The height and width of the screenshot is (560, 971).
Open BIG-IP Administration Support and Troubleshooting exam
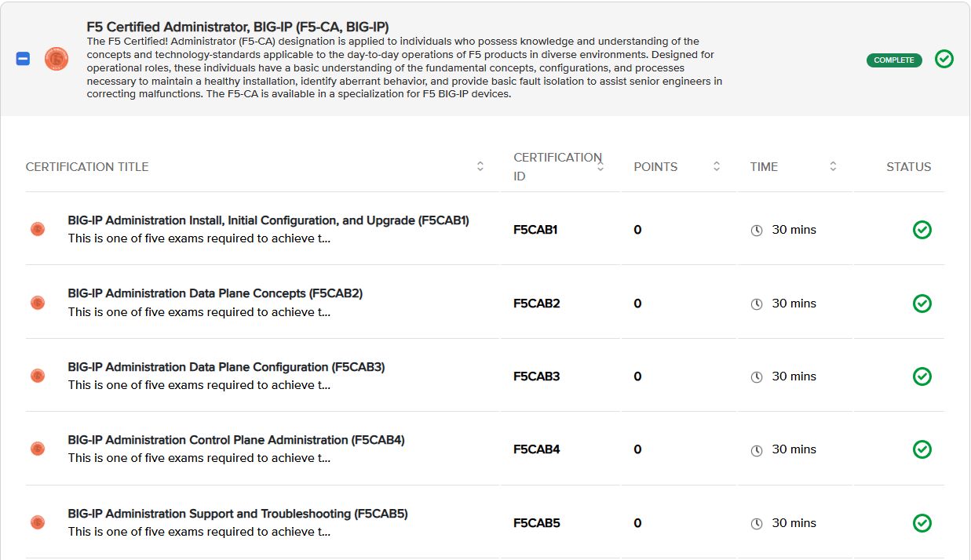[x=238, y=514]
